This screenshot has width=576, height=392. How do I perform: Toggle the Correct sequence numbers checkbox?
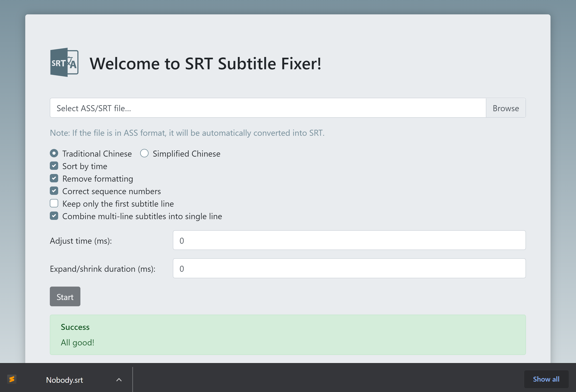(x=54, y=191)
